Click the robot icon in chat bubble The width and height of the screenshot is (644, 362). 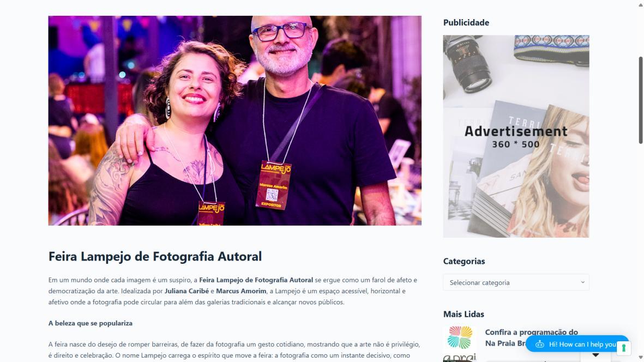tap(540, 345)
